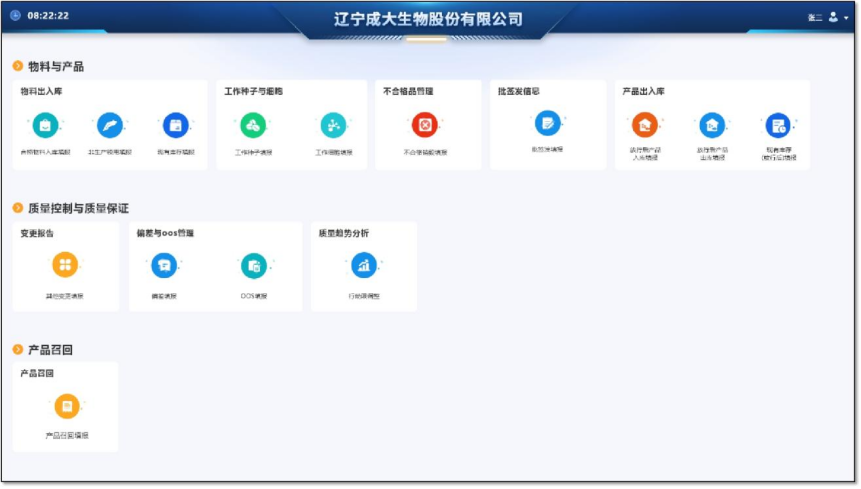Image resolution: width=861 pixels, height=489 pixels.
Task: Click the 偏差与oos管理 card title
Action: click(165, 233)
